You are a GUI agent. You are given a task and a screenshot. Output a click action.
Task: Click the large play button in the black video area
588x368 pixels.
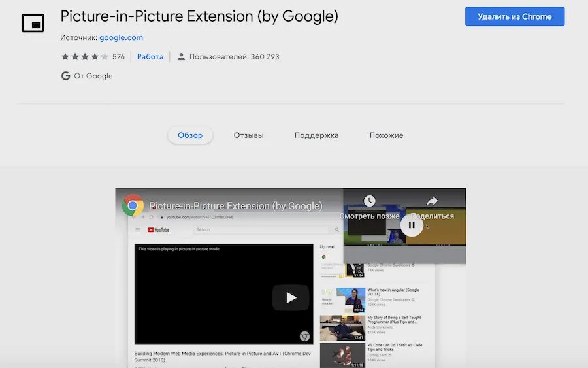click(291, 297)
